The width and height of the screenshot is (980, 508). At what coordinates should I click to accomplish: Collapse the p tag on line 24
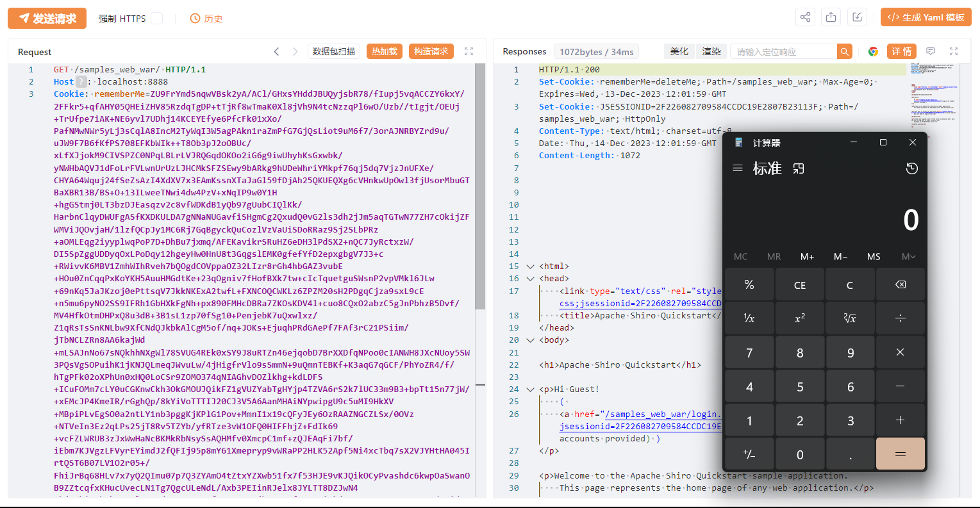530,389
